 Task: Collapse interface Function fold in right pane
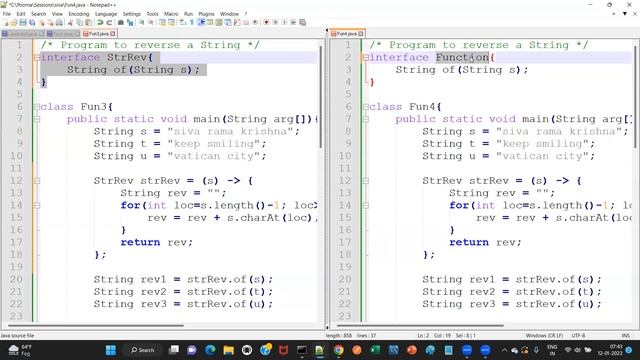pyautogui.click(x=366, y=58)
